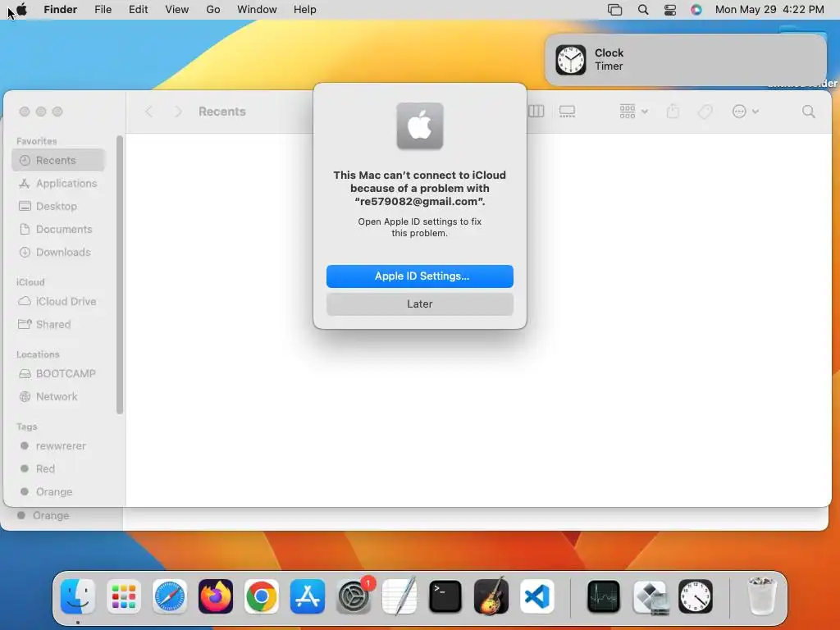Launch Safari from the Dock
Viewport: 840px width, 630px height.
tap(170, 596)
